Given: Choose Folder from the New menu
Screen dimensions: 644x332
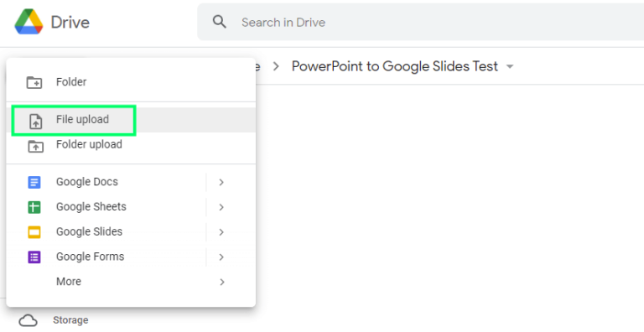Looking at the screenshot, I should point(131,82).
